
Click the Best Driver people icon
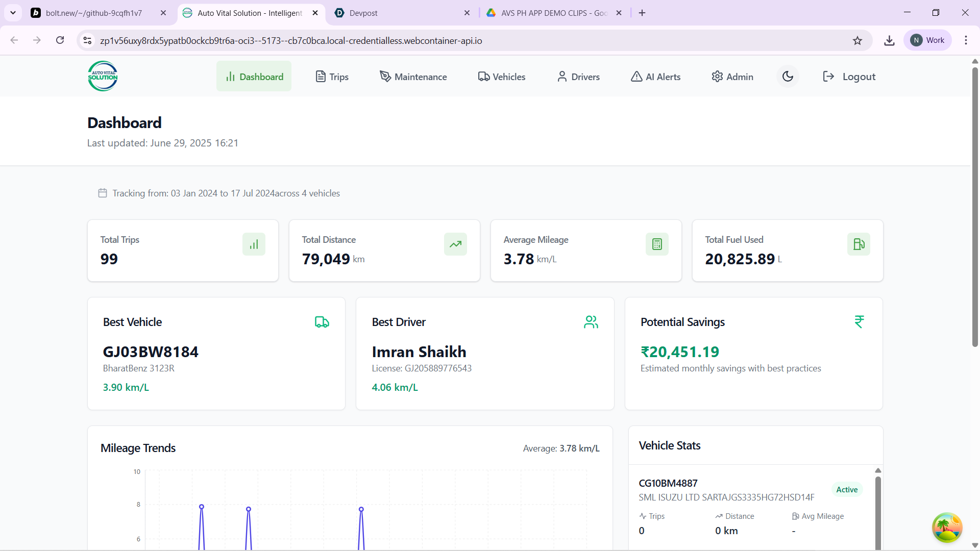coord(591,322)
